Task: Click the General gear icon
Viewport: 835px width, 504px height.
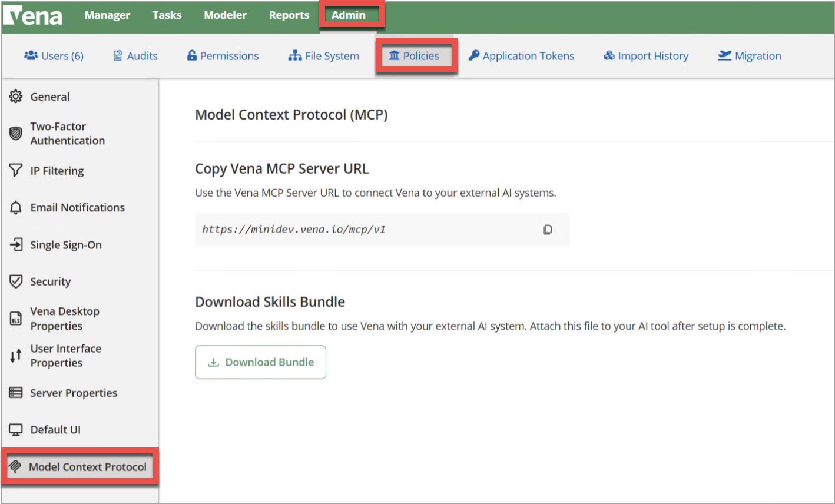Action: [x=16, y=97]
